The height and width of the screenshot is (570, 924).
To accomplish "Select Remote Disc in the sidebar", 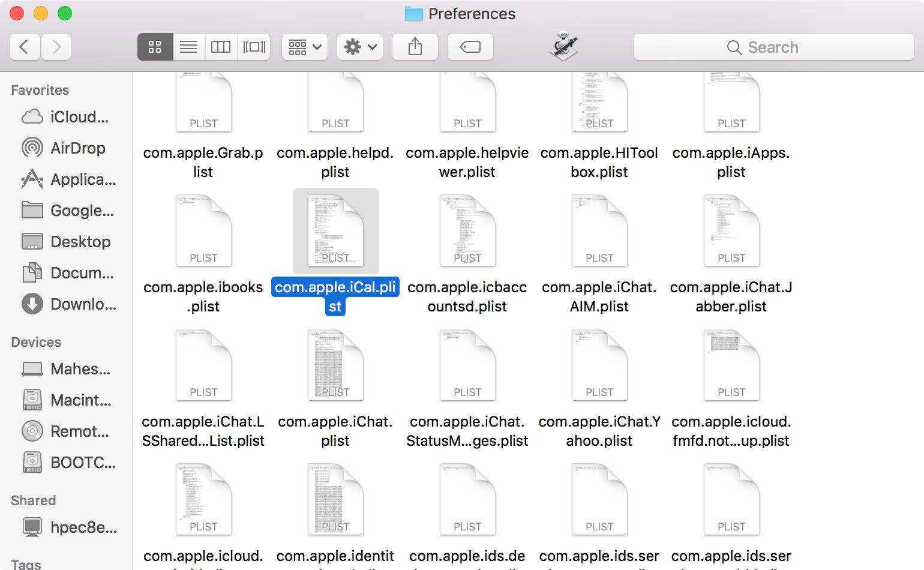I will click(65, 431).
